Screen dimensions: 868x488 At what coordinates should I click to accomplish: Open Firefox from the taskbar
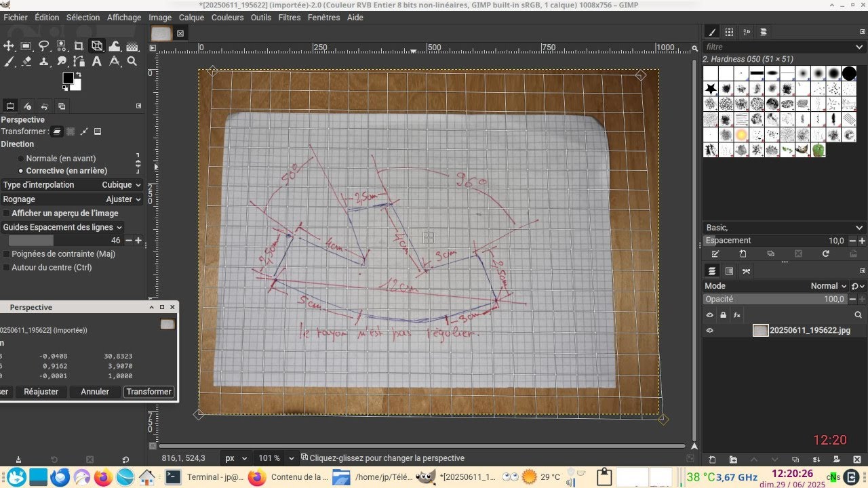pos(103,477)
